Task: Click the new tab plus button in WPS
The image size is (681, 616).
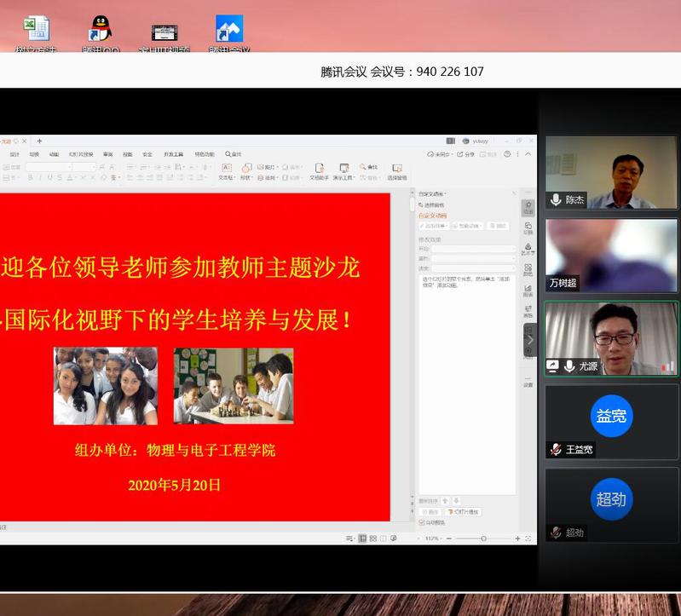Action: pyautogui.click(x=39, y=141)
